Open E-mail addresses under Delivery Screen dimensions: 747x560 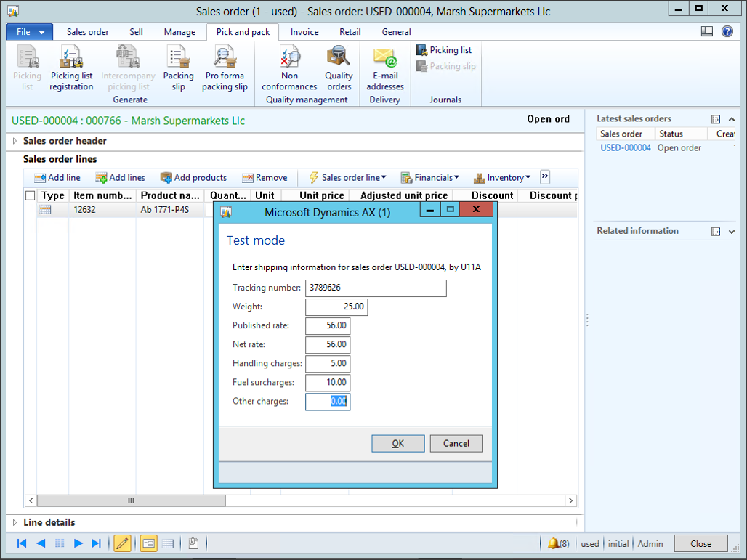pyautogui.click(x=384, y=68)
